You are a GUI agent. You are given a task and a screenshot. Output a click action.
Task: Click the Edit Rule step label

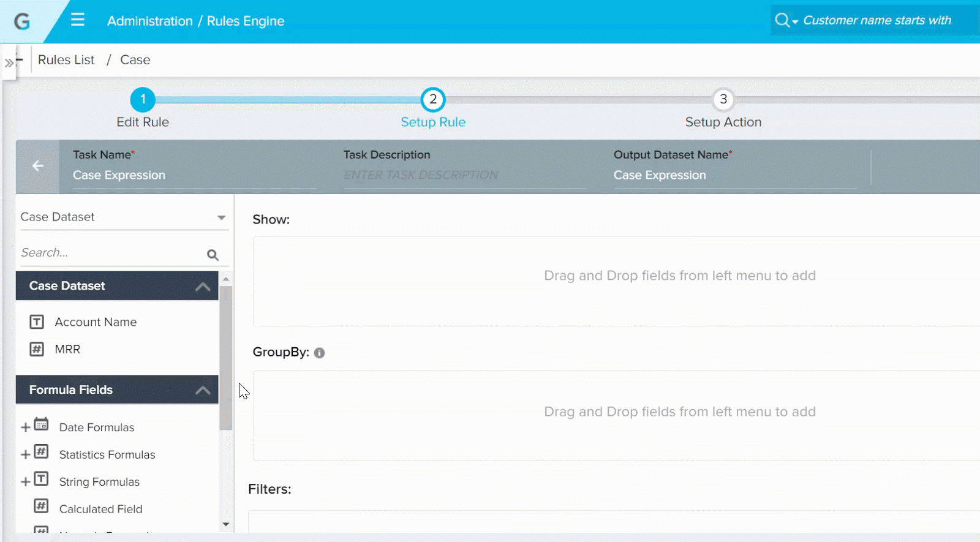tap(143, 122)
